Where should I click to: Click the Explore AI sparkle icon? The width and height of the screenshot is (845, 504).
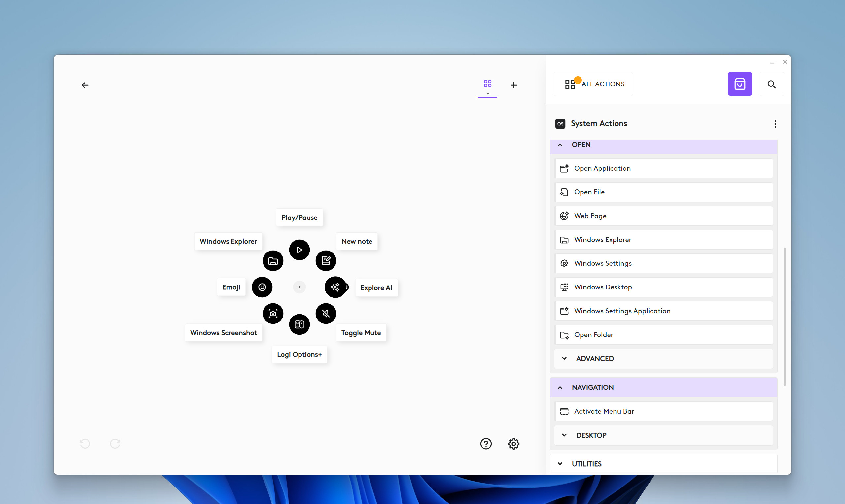[335, 287]
